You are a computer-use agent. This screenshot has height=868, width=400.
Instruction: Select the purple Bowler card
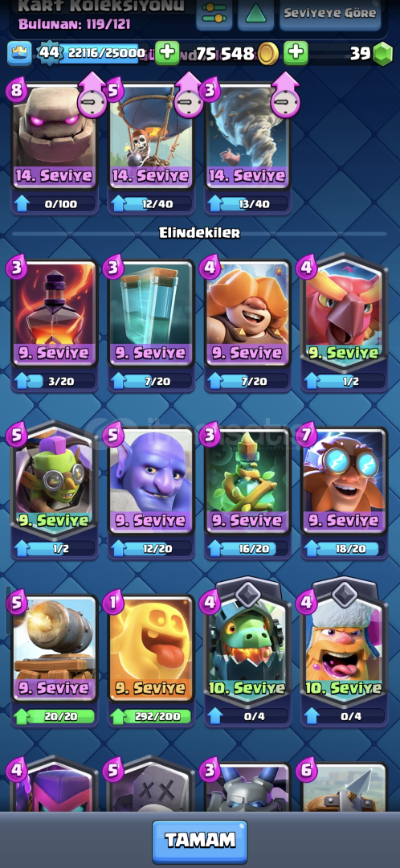(x=151, y=493)
